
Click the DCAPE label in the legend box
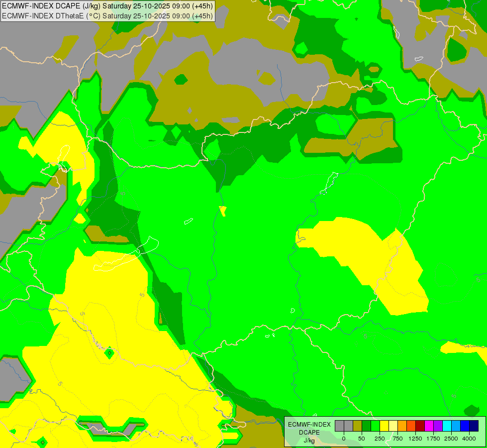tap(309, 433)
